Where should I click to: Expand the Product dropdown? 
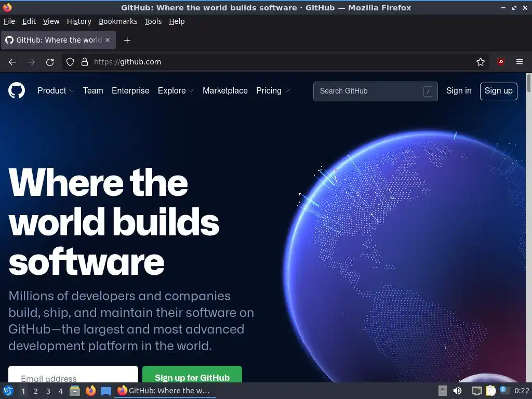tap(56, 91)
